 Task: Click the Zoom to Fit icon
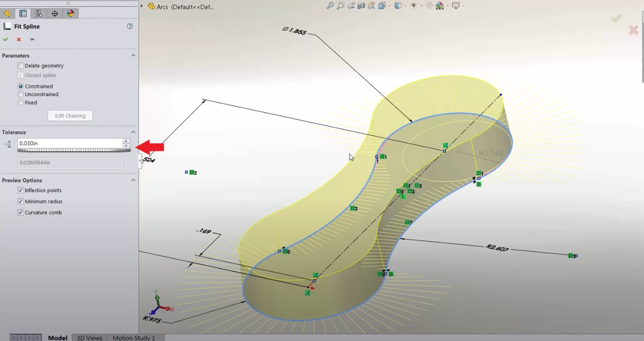(330, 6)
